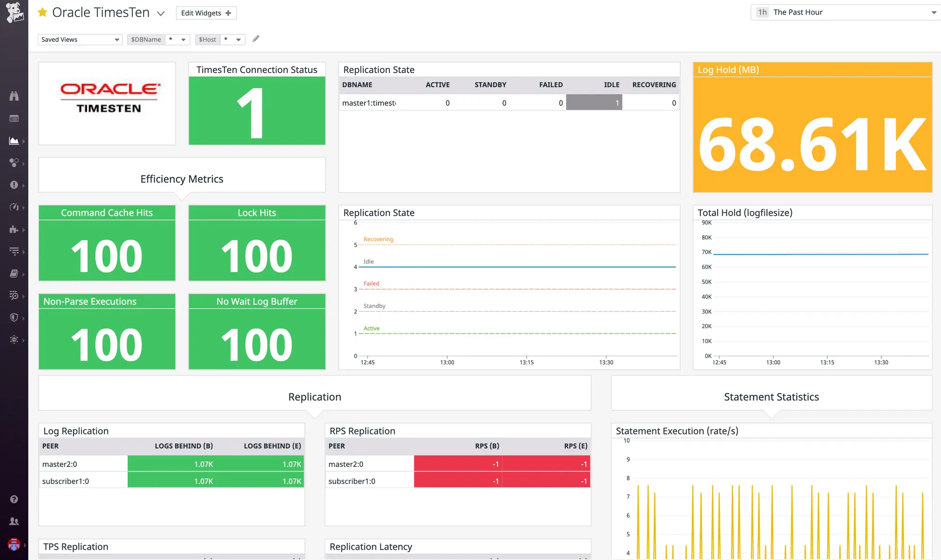This screenshot has width=941, height=560.
Task: Click the orange Log Hold 68.61K widget
Action: coord(813,127)
